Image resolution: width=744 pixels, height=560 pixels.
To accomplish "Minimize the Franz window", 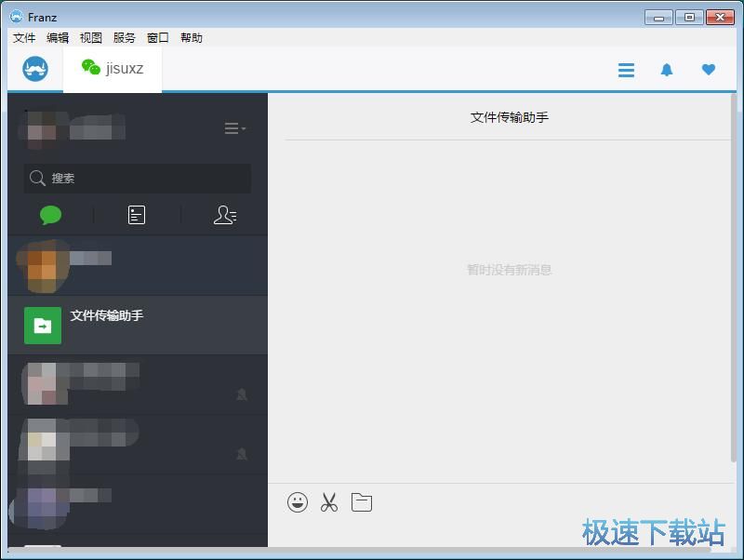I will [658, 18].
